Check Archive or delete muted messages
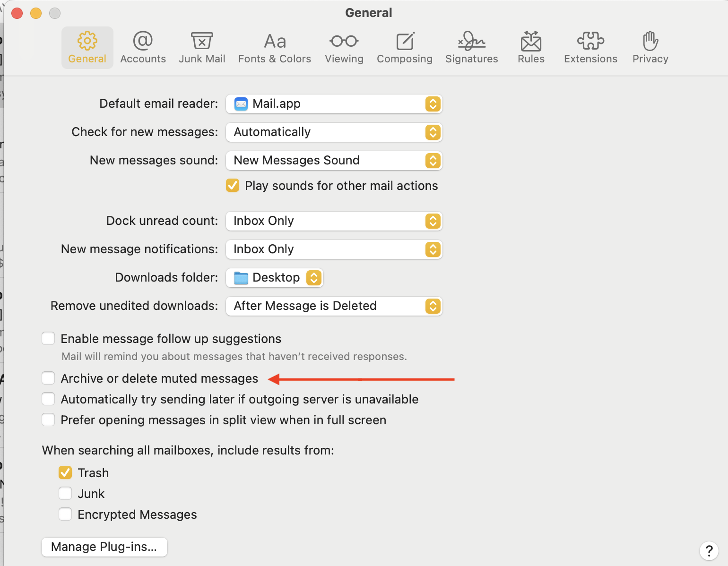This screenshot has width=728, height=566. [x=48, y=378]
